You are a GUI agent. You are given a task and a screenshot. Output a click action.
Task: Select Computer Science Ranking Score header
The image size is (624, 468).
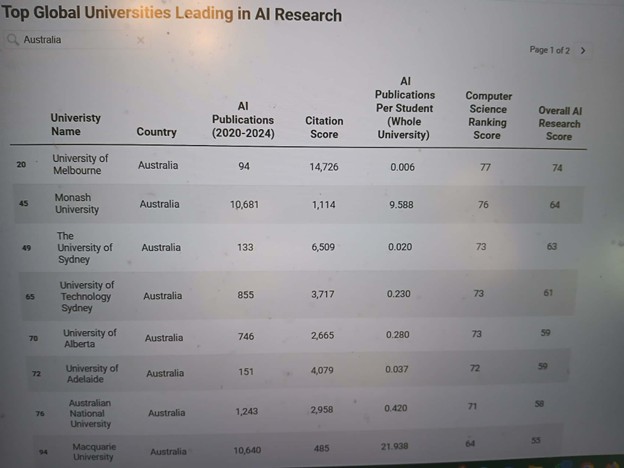488,115
